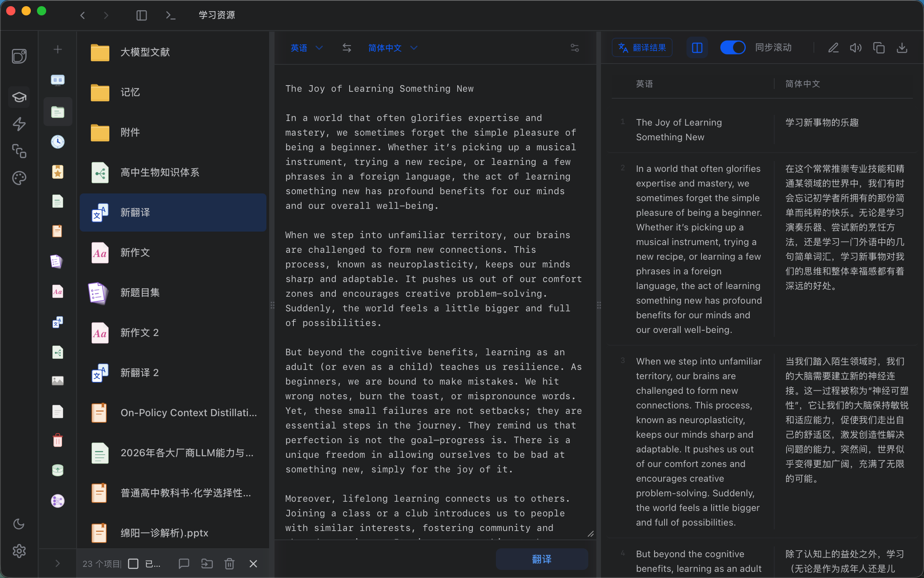Select the 翻译结果 tab
The height and width of the screenshot is (578, 924).
pyautogui.click(x=642, y=48)
